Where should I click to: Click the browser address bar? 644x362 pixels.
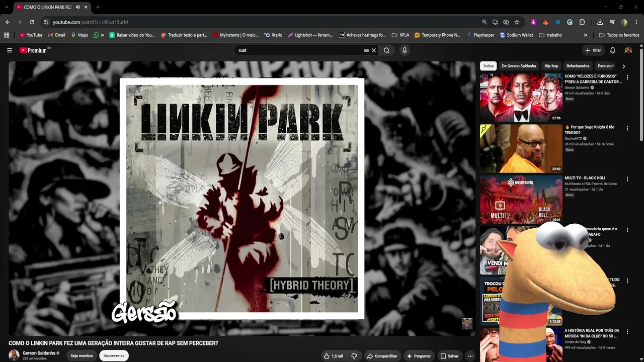[x=262, y=22]
